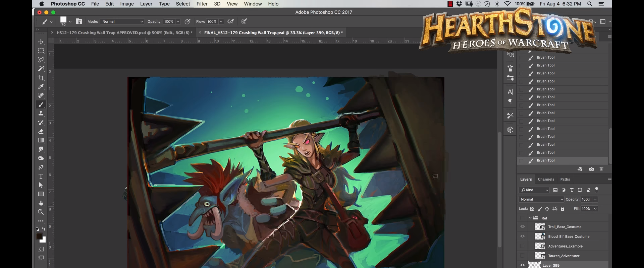Toggle pressure for opacity

pyautogui.click(x=187, y=21)
